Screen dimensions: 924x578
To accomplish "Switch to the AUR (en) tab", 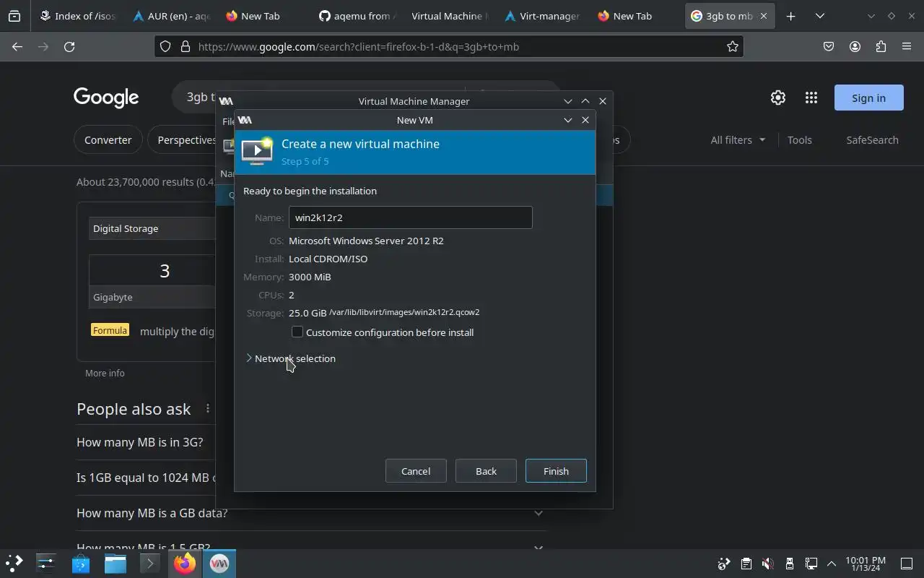I will click(171, 16).
